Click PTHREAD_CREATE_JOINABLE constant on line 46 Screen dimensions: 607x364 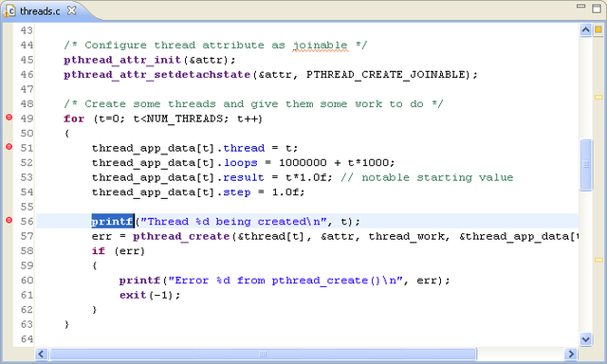tap(386, 75)
